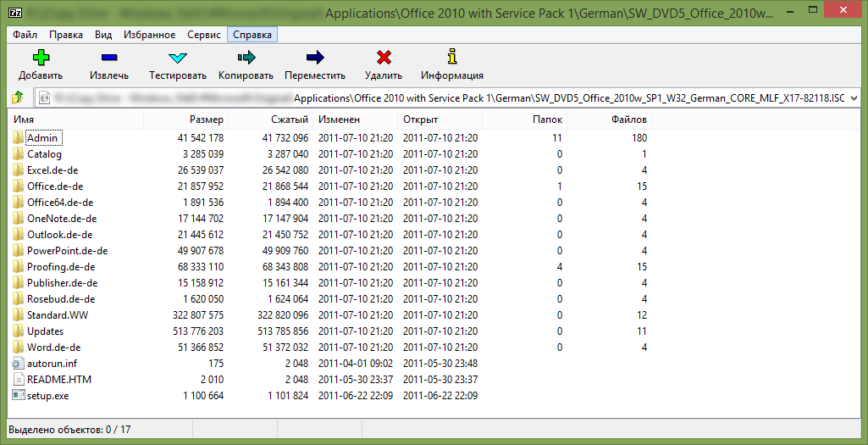
Task: Click size value 513 776 203
Action: (x=198, y=331)
